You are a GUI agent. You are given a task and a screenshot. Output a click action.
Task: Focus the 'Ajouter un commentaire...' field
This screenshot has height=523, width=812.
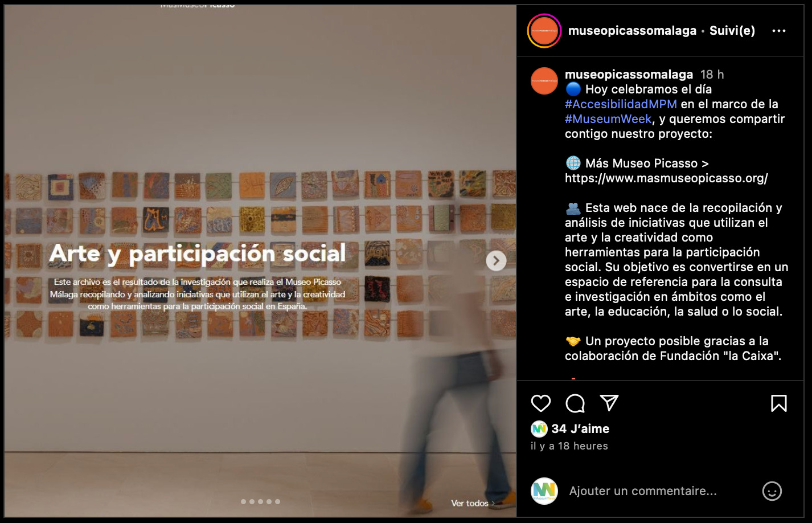pyautogui.click(x=643, y=491)
